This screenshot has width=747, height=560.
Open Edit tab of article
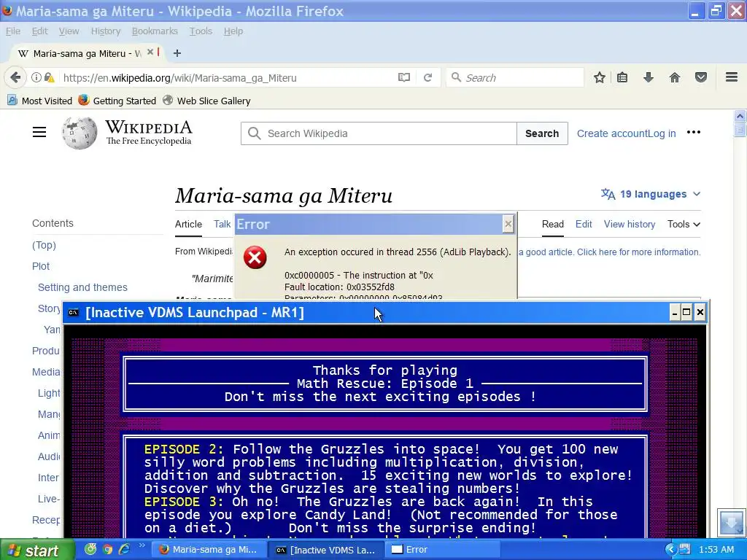tap(583, 225)
